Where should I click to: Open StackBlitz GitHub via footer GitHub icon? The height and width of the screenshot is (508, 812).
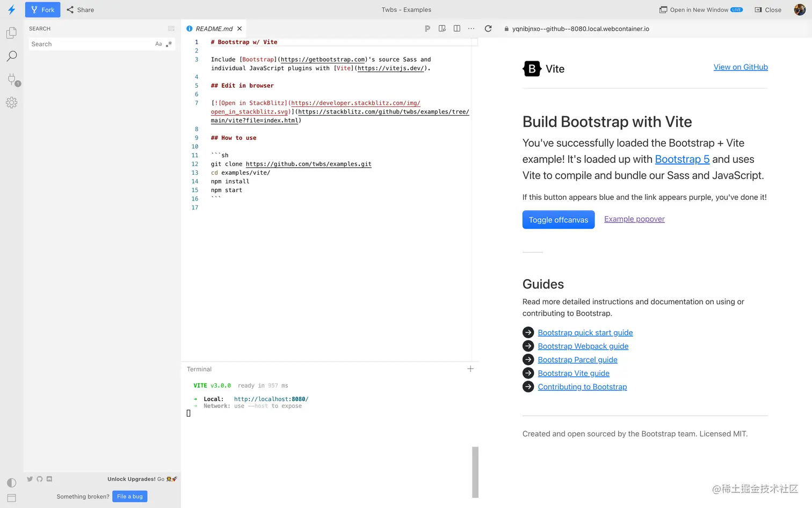pyautogui.click(x=40, y=478)
